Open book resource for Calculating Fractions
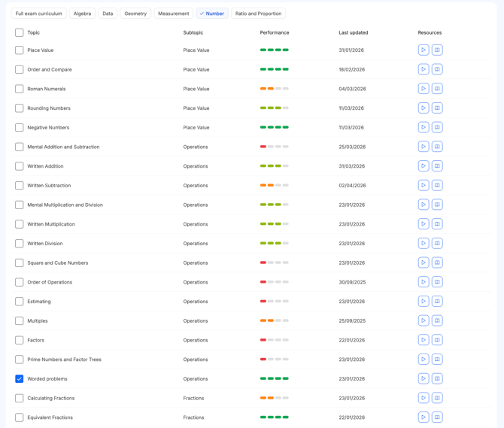 pyautogui.click(x=437, y=398)
